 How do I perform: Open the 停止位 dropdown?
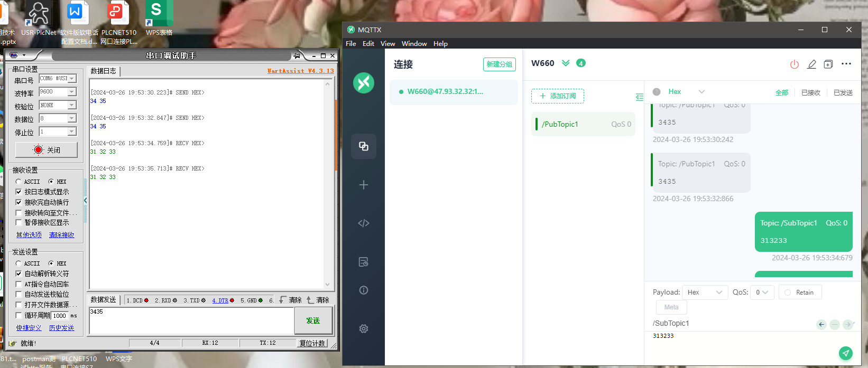[58, 131]
